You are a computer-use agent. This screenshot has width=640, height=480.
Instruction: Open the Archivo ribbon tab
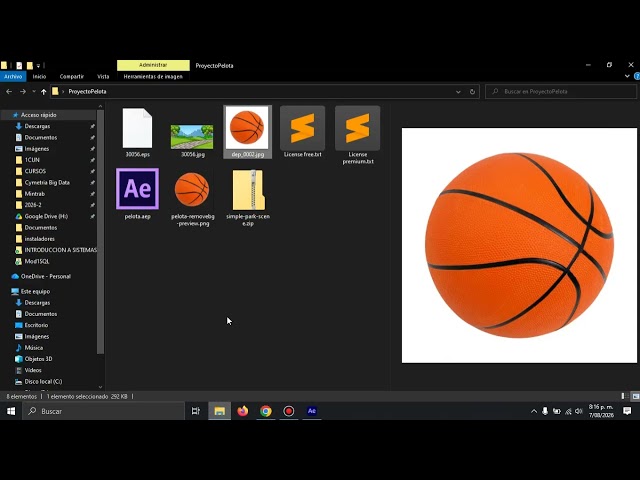point(13,76)
